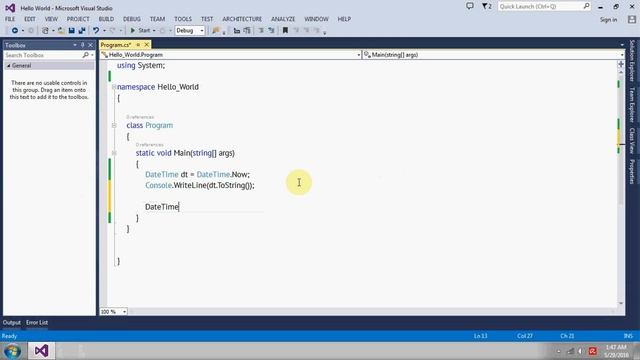Close the Toolbox panel

tap(91, 45)
